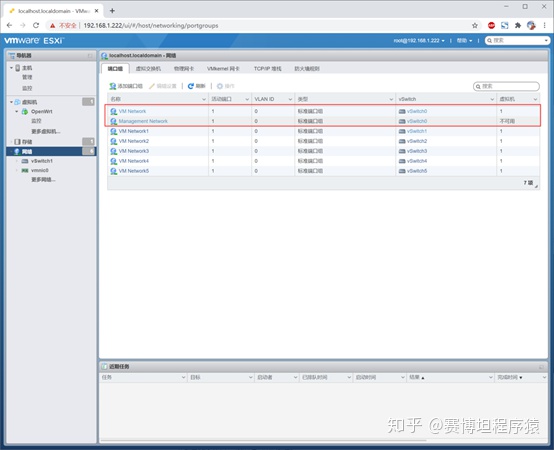Open the VM Network5 port group link
Image resolution: width=554 pixels, height=450 pixels.
tap(134, 171)
